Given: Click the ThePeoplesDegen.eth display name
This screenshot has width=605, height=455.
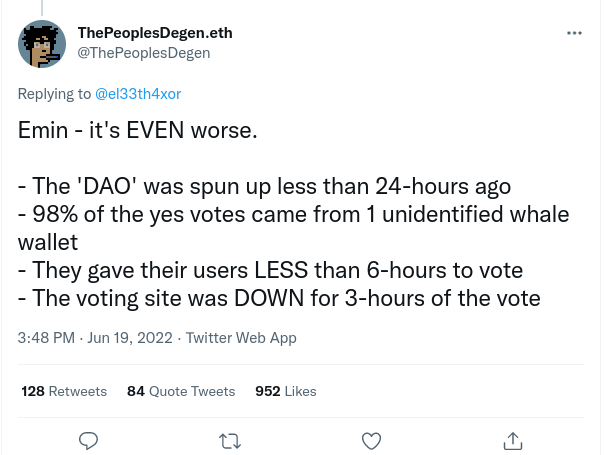Looking at the screenshot, I should pyautogui.click(x=154, y=33).
